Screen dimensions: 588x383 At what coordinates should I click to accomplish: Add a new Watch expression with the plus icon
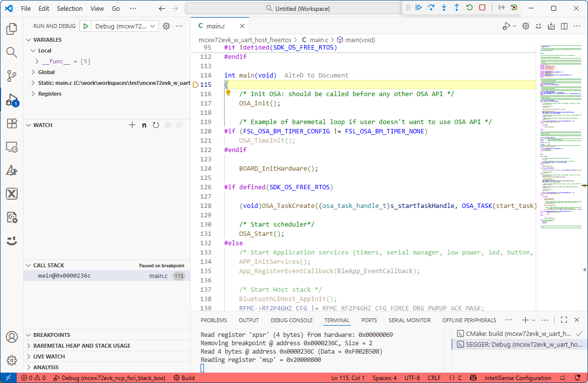pos(132,125)
